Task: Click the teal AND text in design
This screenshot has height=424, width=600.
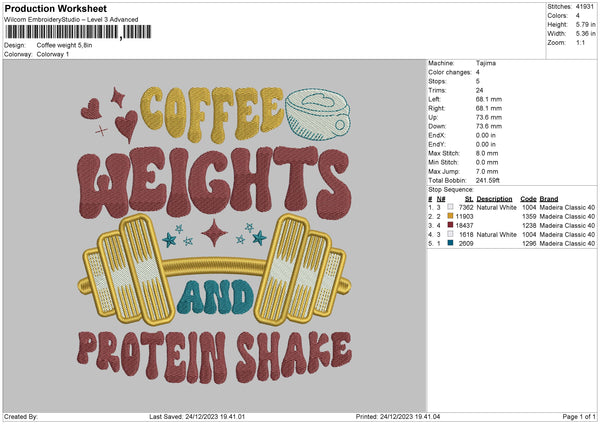Action: (x=212, y=298)
